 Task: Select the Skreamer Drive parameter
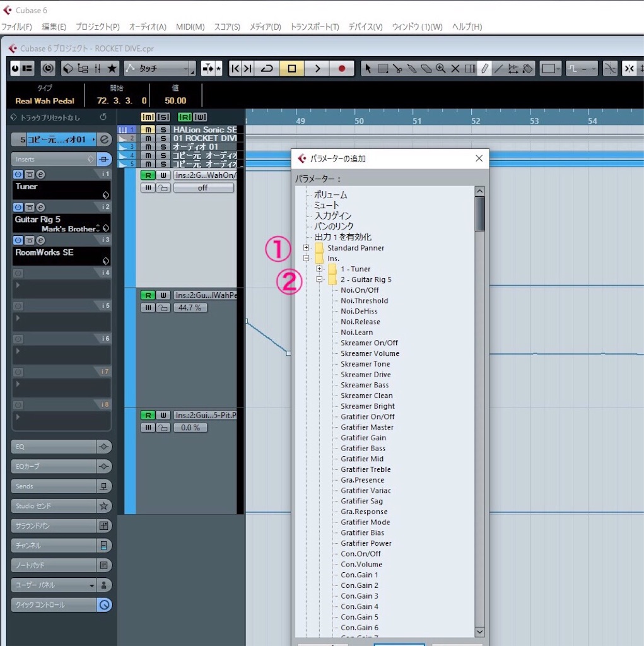[365, 375]
